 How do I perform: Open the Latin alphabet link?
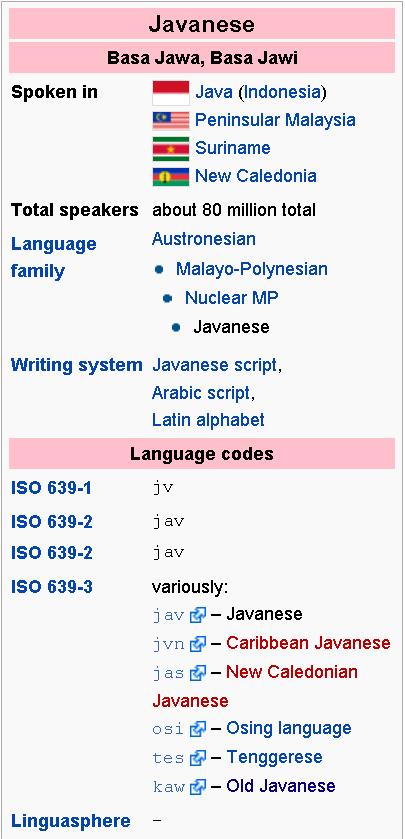pos(208,420)
